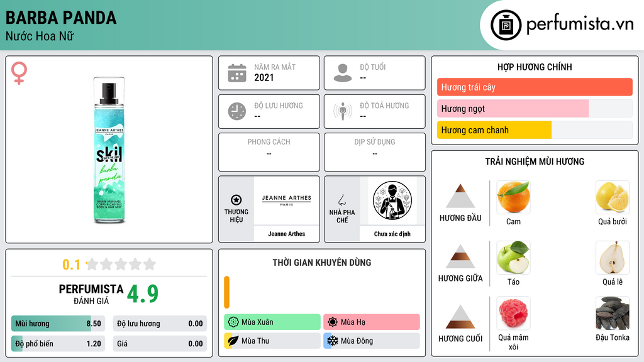
Task: Click the Hương ngọt accord bar
Action: [535, 109]
